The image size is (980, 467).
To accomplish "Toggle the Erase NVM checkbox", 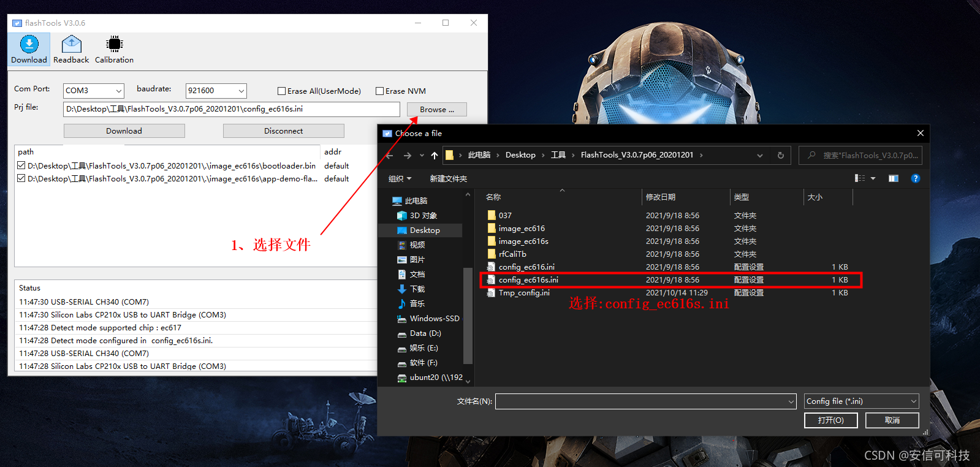I will [x=379, y=91].
